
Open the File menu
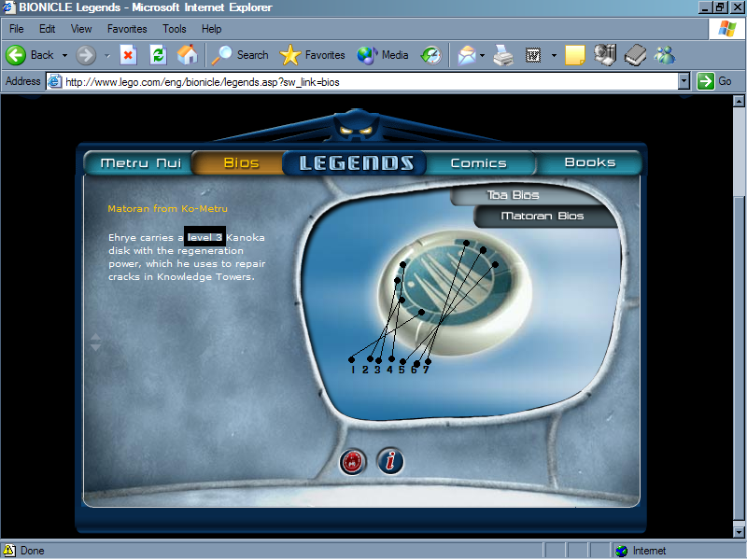coord(16,29)
